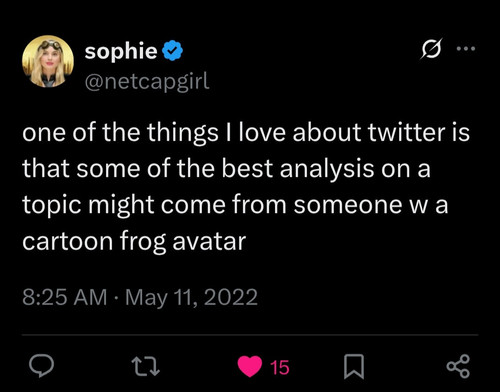
Task: Open the share icon
Action: point(458,366)
